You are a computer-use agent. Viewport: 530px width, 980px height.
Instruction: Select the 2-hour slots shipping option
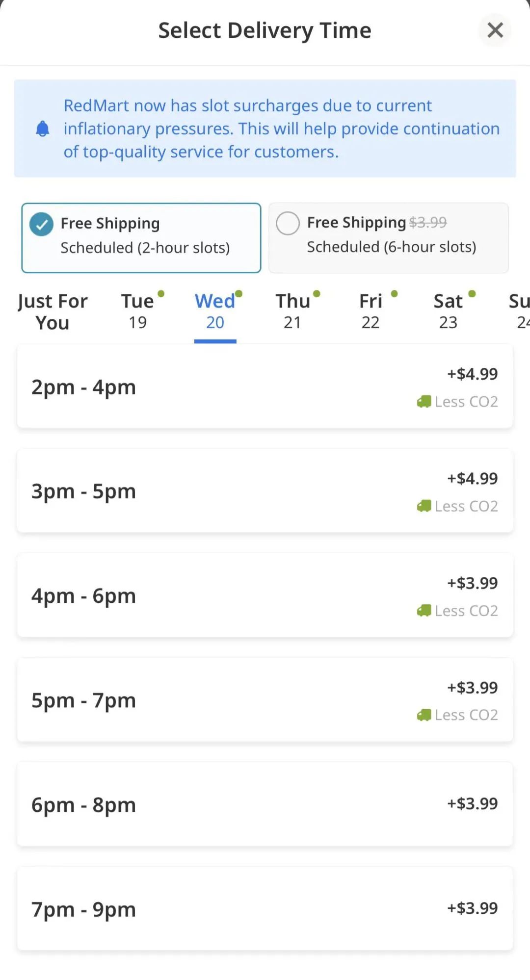pyautogui.click(x=141, y=238)
